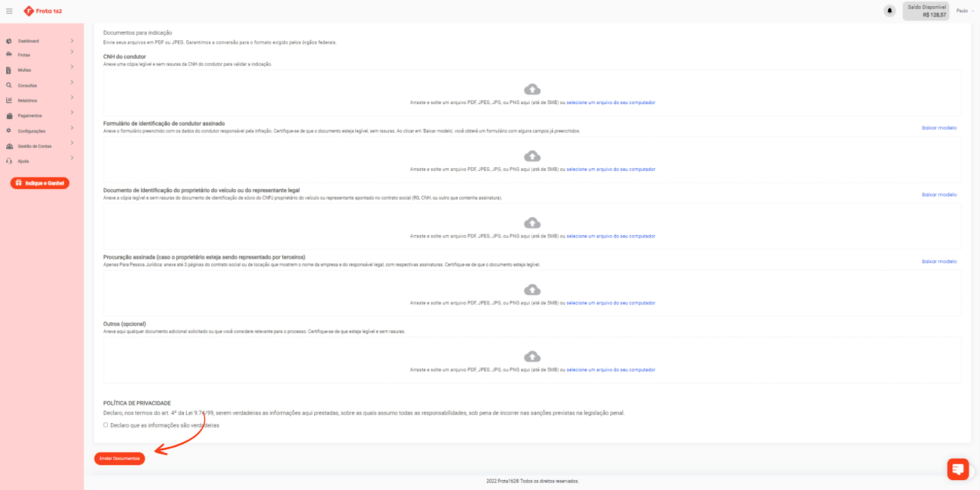The image size is (980, 490).
Task: Click the footer '2022 Frota162® Todos os direitos reservados'
Action: 532,481
